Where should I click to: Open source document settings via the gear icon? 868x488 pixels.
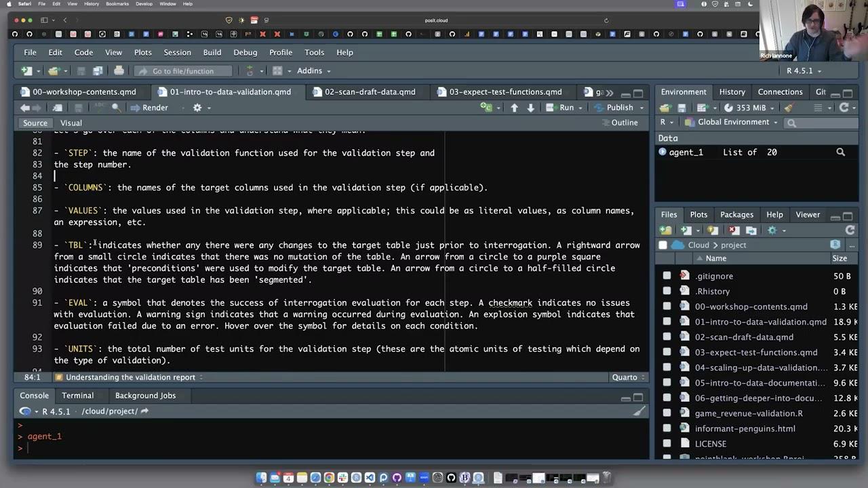pos(197,107)
